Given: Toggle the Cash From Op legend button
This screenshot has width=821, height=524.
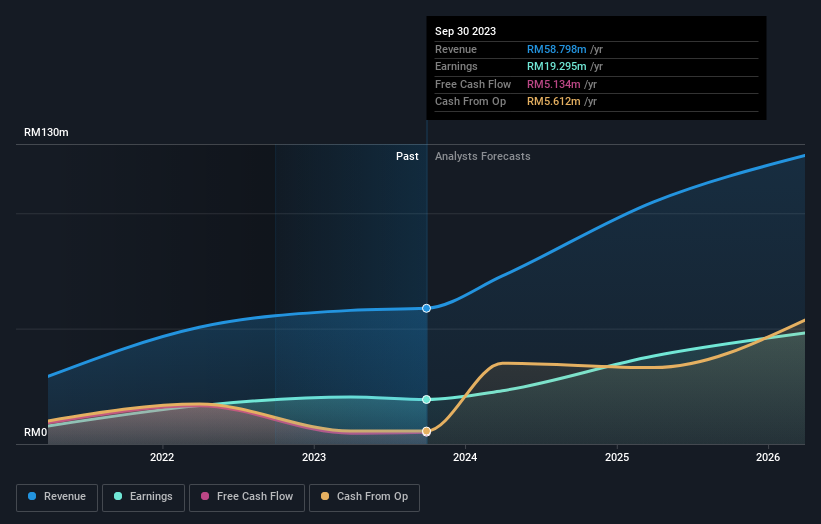Looking at the screenshot, I should (x=364, y=497).
